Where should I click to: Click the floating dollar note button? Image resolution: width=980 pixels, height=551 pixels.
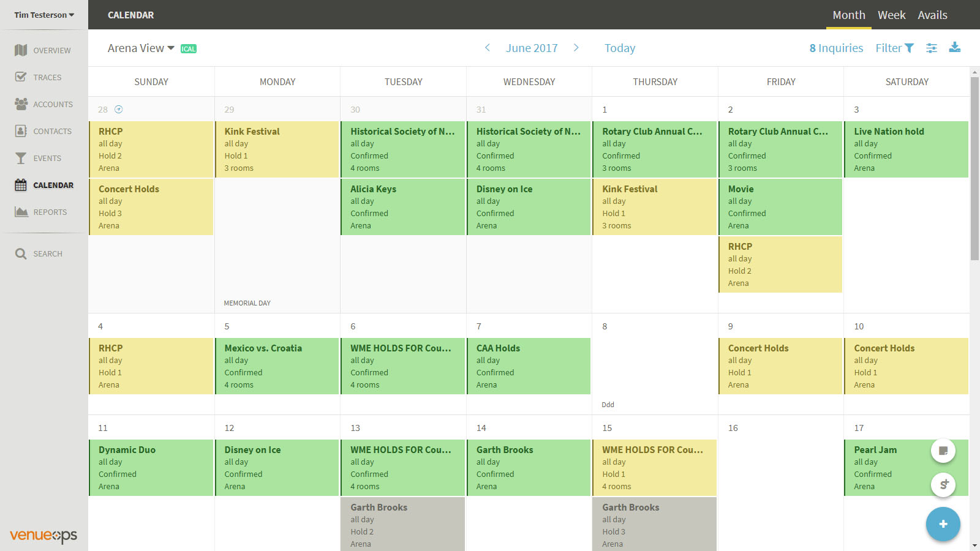943,484
